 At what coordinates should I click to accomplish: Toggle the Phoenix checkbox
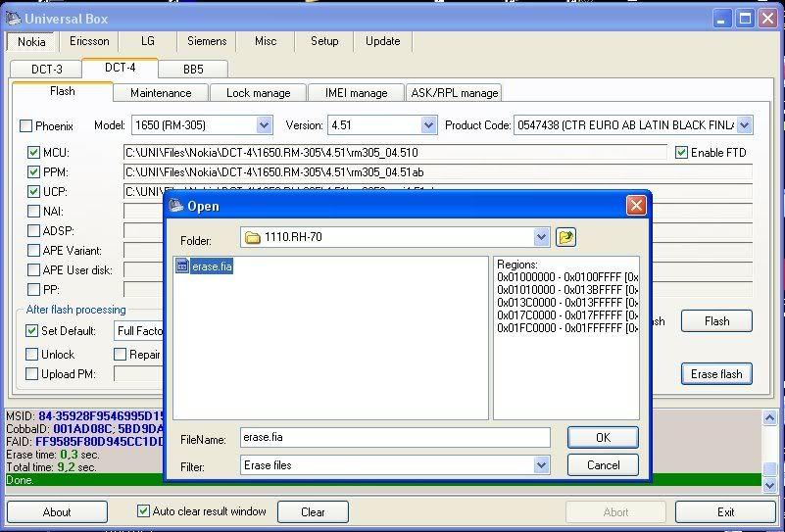[x=26, y=125]
